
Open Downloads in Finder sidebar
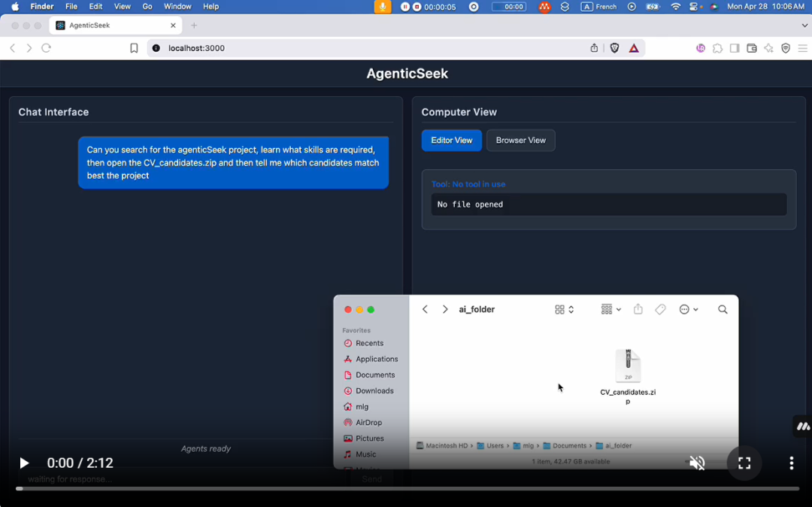(374, 391)
